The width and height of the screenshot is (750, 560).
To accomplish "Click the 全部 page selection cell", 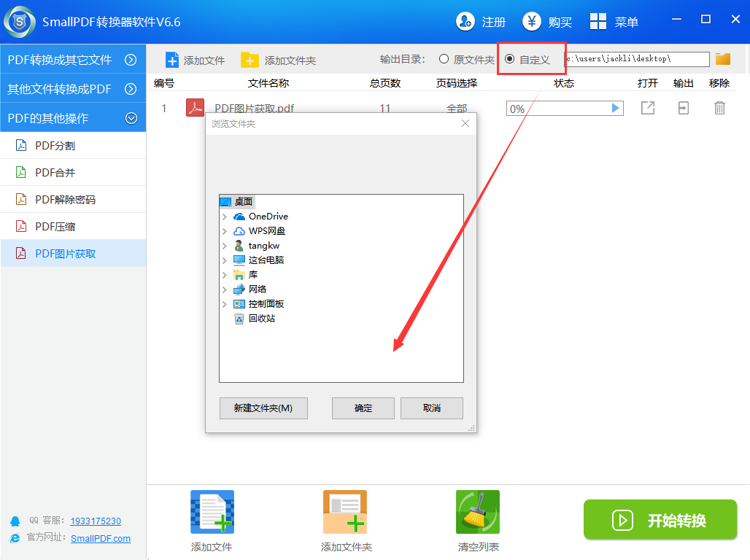I will pos(457,109).
